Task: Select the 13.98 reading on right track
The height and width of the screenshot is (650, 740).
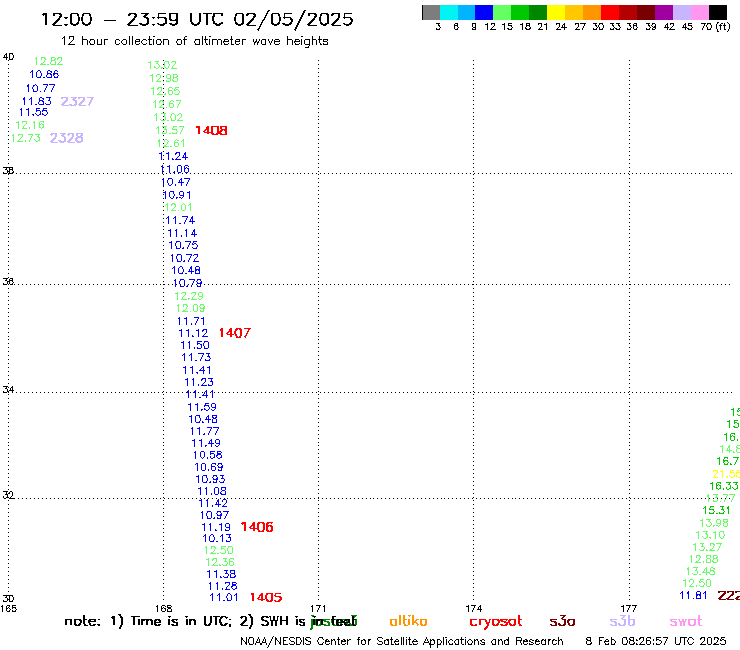Action: 714,523
